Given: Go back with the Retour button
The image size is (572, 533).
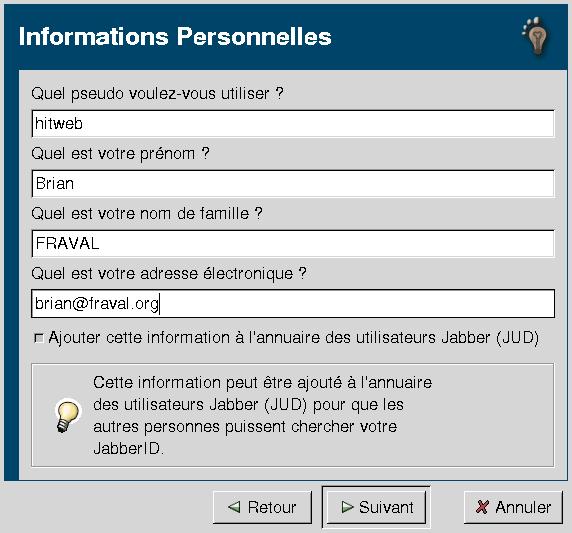Looking at the screenshot, I should [262, 507].
